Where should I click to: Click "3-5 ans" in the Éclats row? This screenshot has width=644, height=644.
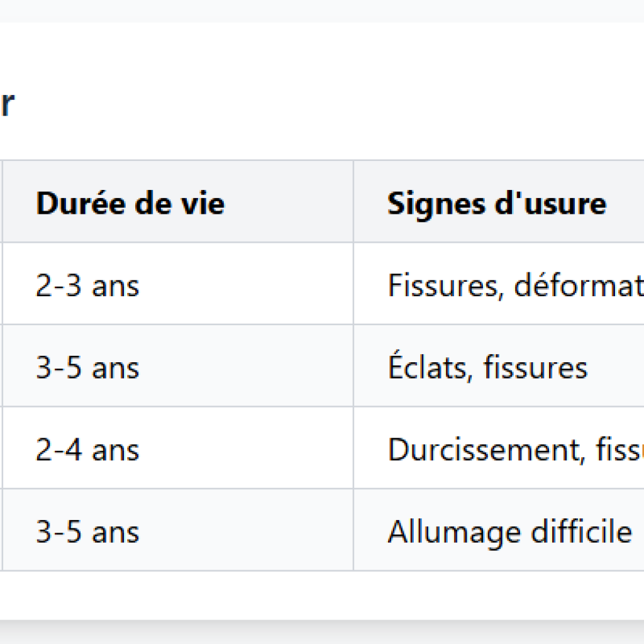[87, 368]
